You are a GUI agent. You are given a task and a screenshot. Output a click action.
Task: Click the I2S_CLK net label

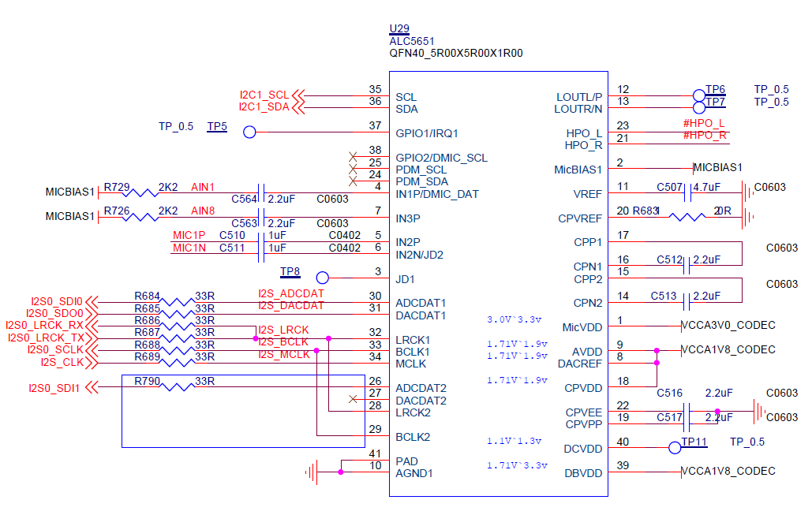click(62, 363)
